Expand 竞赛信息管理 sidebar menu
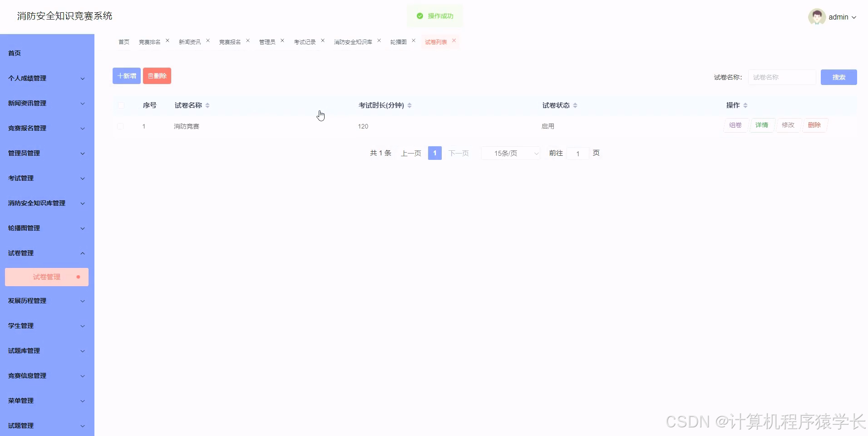Viewport: 868px width, 436px height. [x=47, y=376]
